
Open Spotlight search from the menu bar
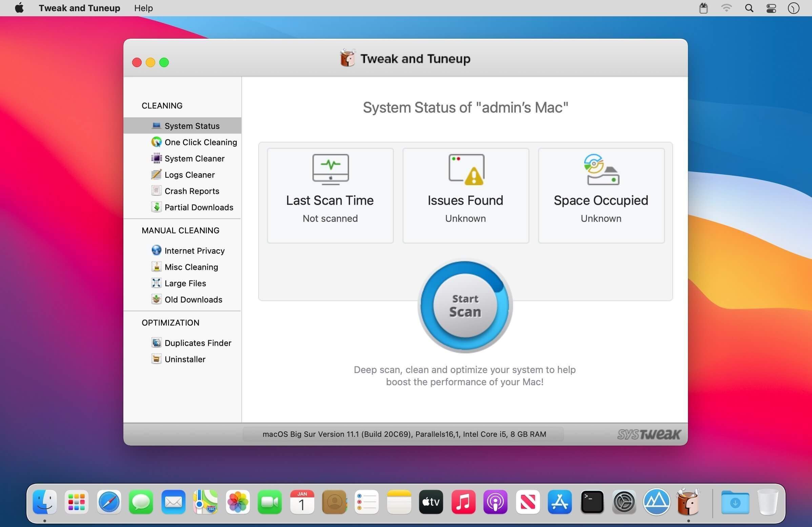pos(749,8)
